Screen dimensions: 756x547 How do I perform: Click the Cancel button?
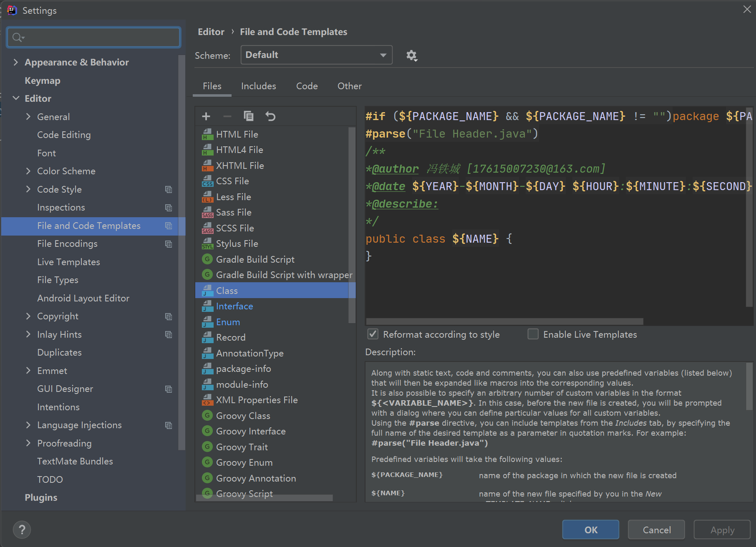(657, 530)
